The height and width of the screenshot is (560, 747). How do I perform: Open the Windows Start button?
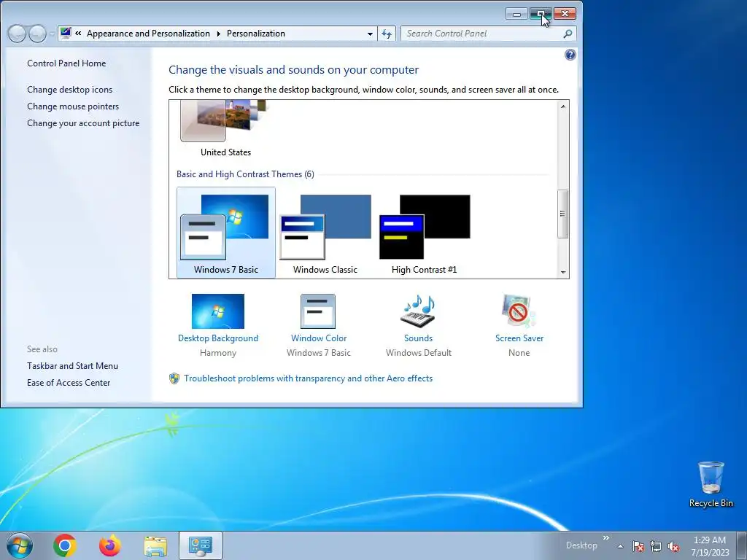coord(20,545)
